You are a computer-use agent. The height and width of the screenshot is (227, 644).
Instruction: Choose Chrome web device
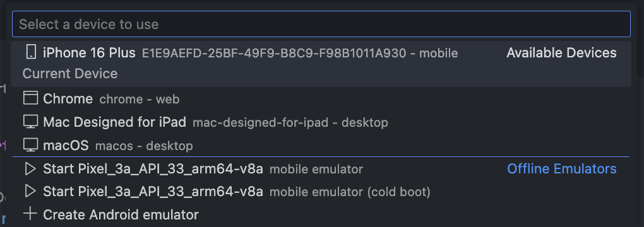[321, 98]
